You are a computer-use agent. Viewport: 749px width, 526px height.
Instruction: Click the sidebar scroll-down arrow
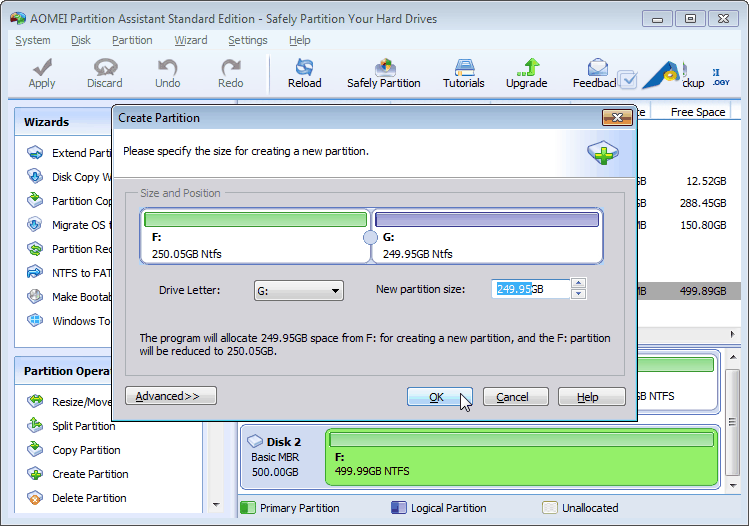(216, 505)
